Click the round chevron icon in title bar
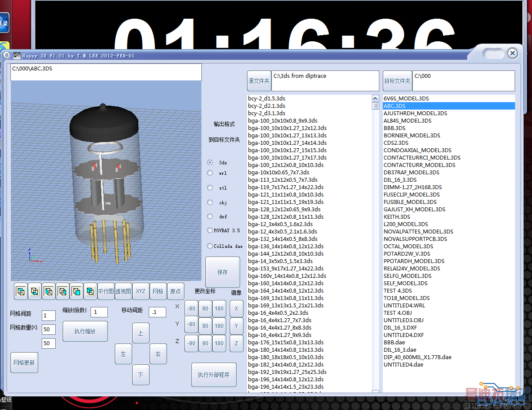The image size is (532, 410). pyautogui.click(x=7, y=55)
